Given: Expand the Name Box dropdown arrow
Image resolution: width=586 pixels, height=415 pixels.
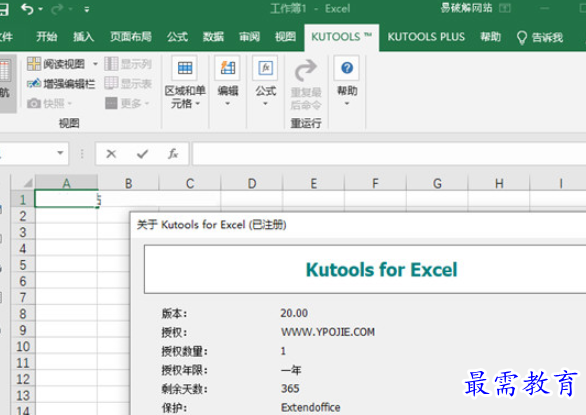Looking at the screenshot, I should click(x=60, y=153).
